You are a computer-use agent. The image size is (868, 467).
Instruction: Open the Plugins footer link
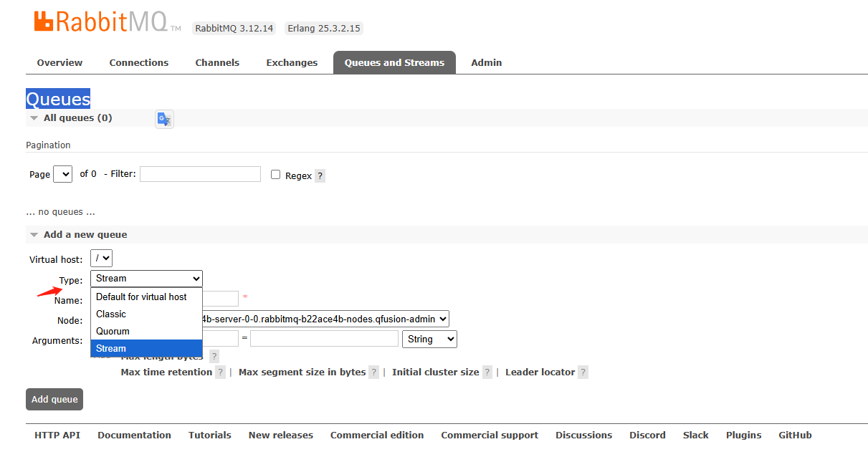click(x=744, y=435)
